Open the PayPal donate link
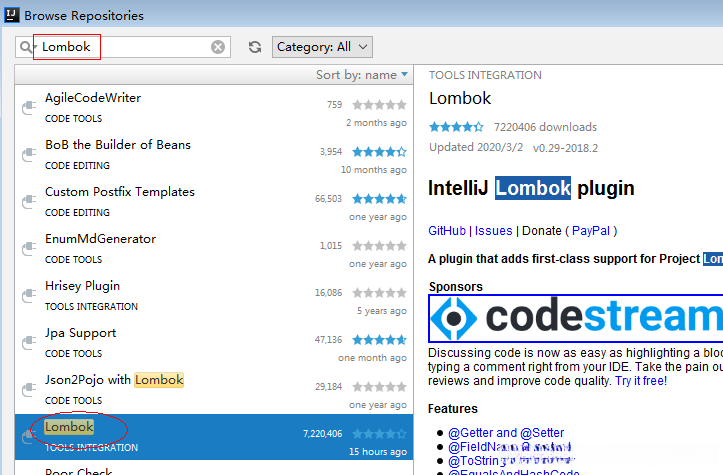Image resolution: width=723 pixels, height=475 pixels. [x=591, y=231]
